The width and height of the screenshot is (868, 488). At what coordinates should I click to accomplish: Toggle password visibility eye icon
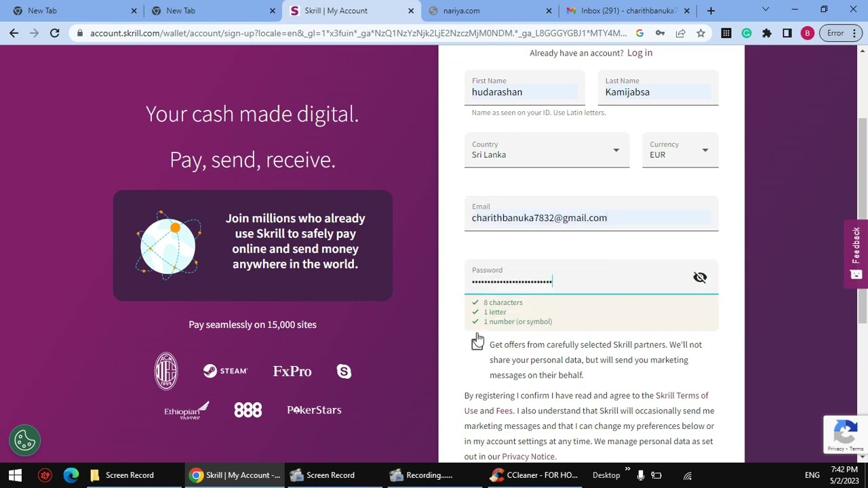pyautogui.click(x=700, y=277)
